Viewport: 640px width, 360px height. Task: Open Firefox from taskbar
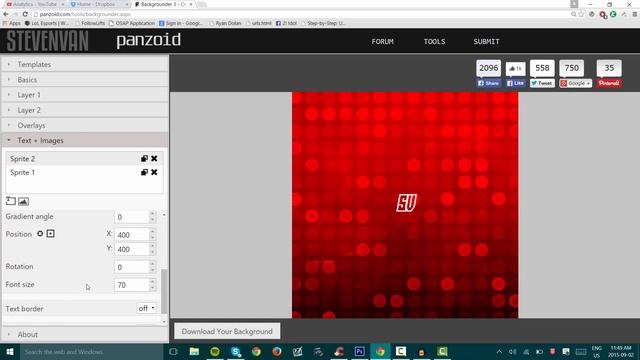click(x=277, y=351)
